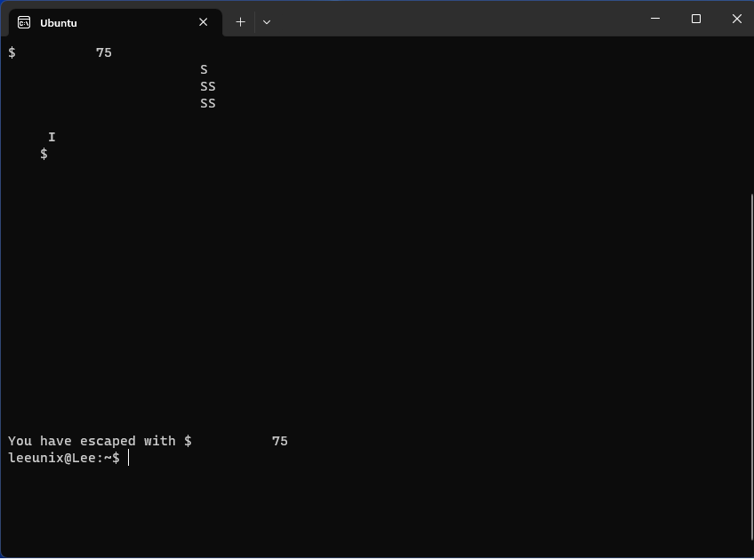The width and height of the screenshot is (754, 560).
Task: Close the terminal window
Action: click(737, 19)
